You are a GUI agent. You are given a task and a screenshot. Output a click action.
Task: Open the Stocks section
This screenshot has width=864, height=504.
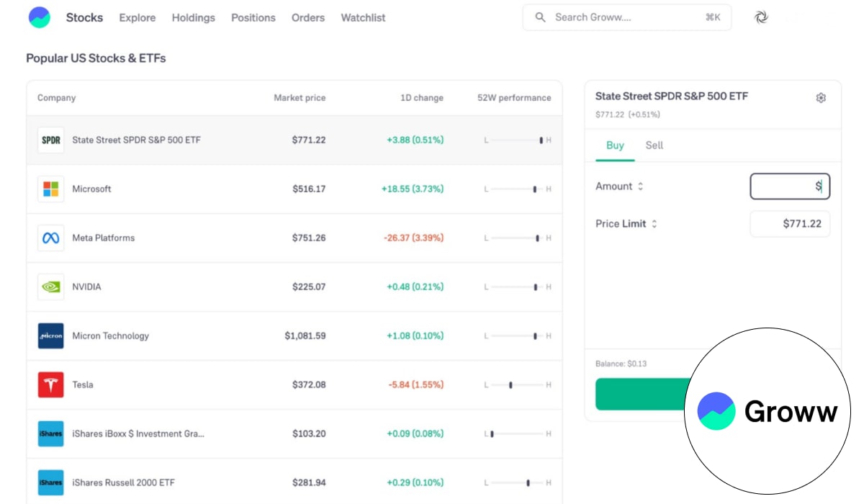point(84,17)
